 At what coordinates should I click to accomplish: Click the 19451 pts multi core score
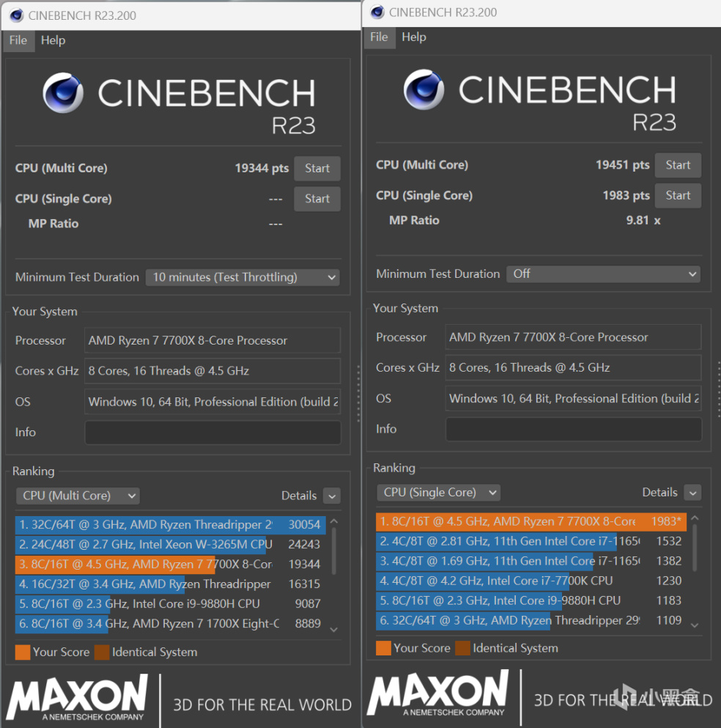click(623, 165)
